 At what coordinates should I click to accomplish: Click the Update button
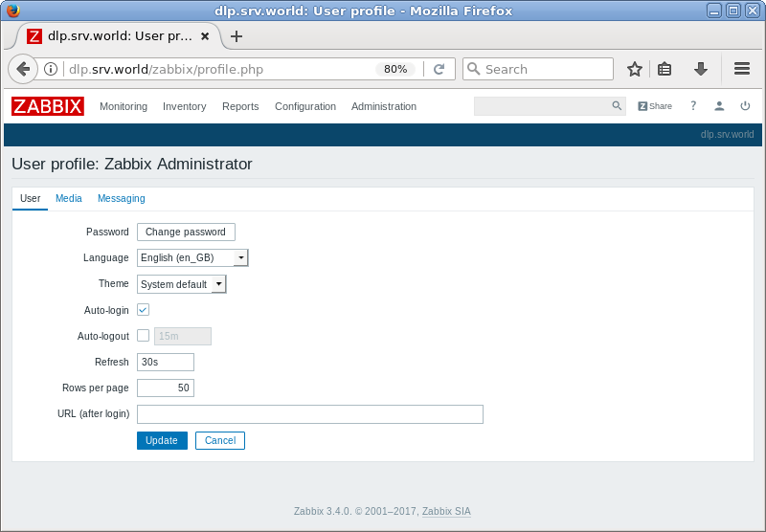coord(162,440)
